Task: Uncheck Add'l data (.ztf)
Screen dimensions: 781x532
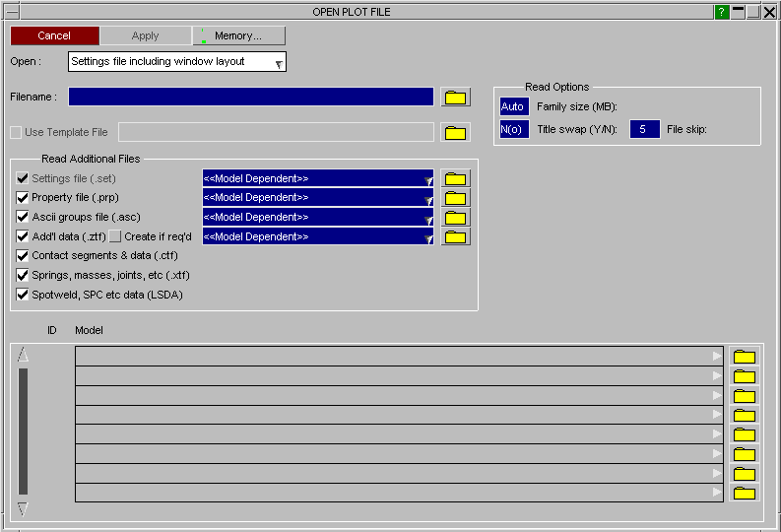Action: (x=22, y=236)
